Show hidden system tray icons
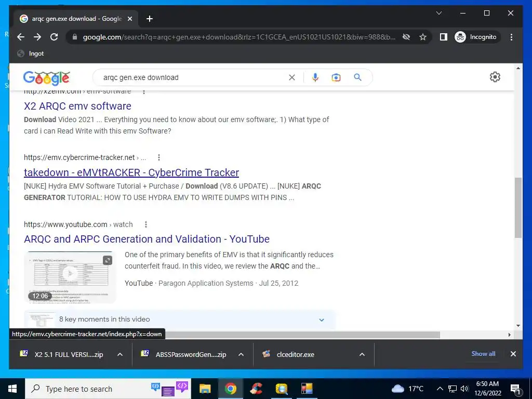The image size is (532, 399). (440, 389)
